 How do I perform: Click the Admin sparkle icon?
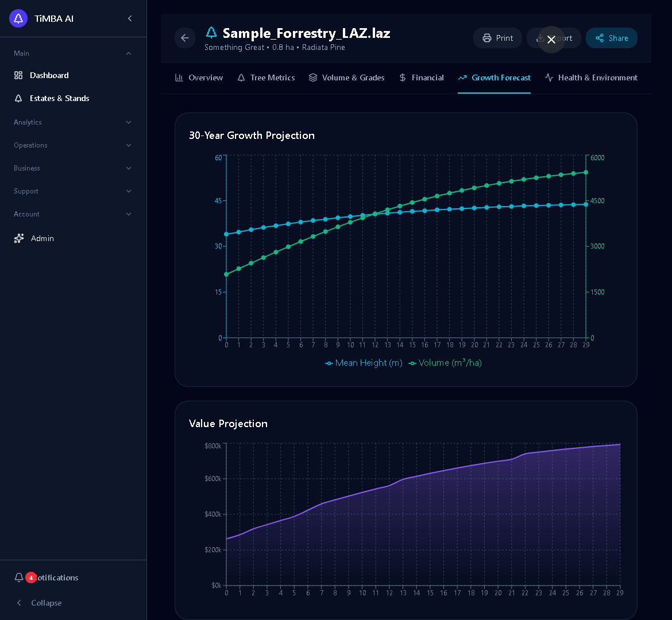click(x=19, y=238)
